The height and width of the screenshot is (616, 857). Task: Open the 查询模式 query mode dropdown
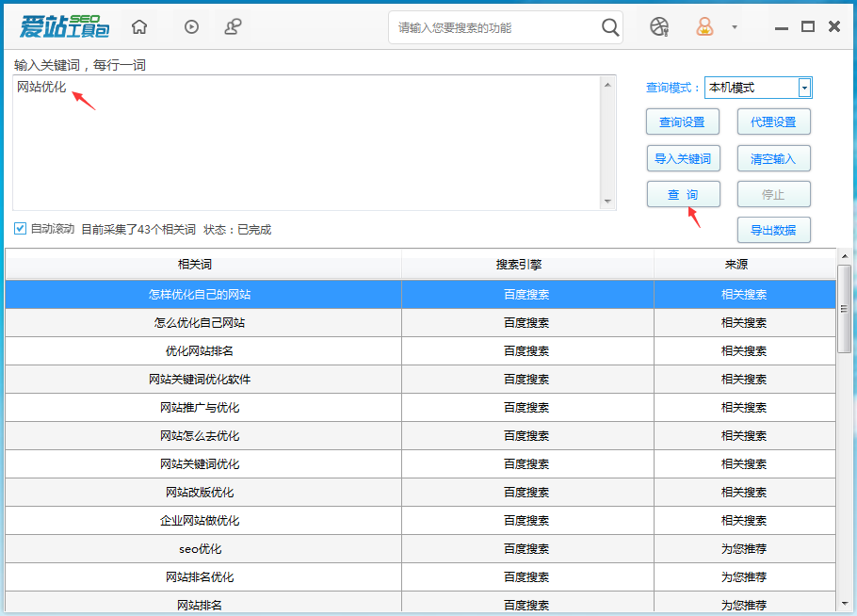click(805, 88)
